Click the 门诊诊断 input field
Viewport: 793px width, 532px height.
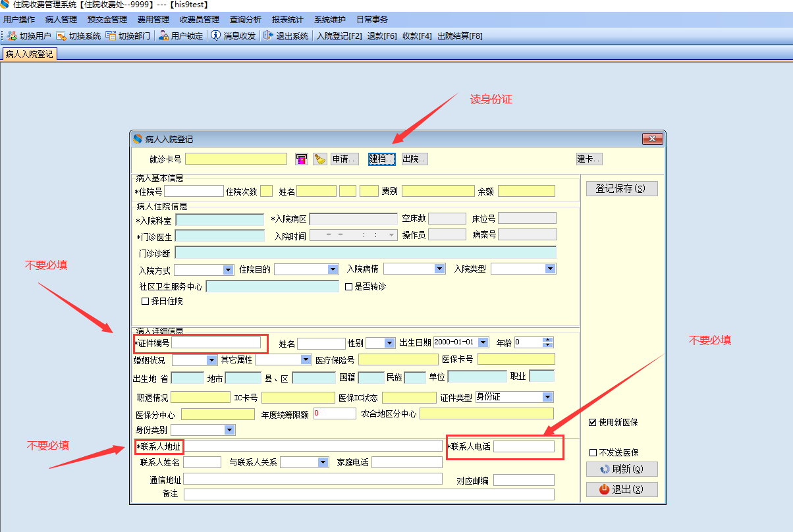[366, 252]
